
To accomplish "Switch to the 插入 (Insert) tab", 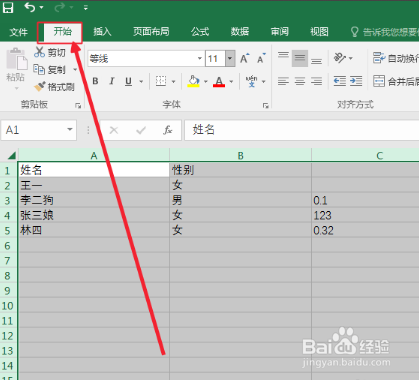I will (x=102, y=32).
